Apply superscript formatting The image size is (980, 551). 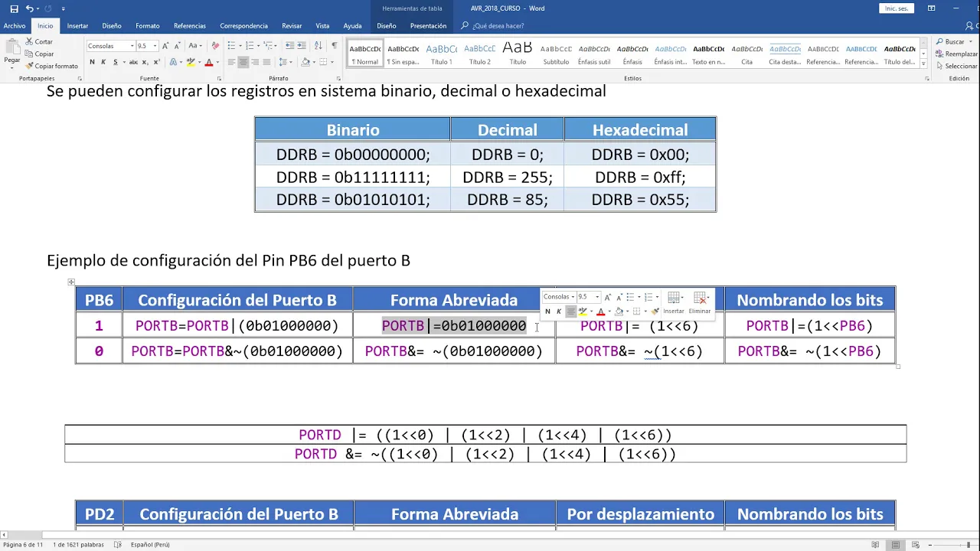(156, 62)
